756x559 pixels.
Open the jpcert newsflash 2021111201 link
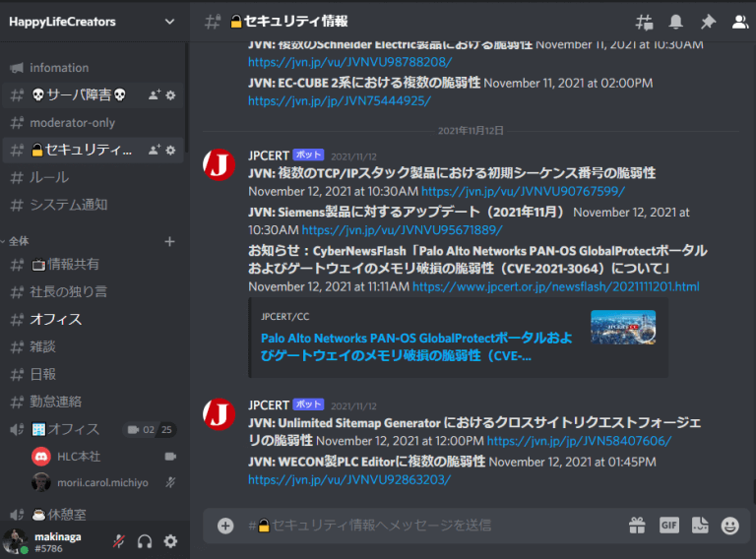[x=555, y=286]
